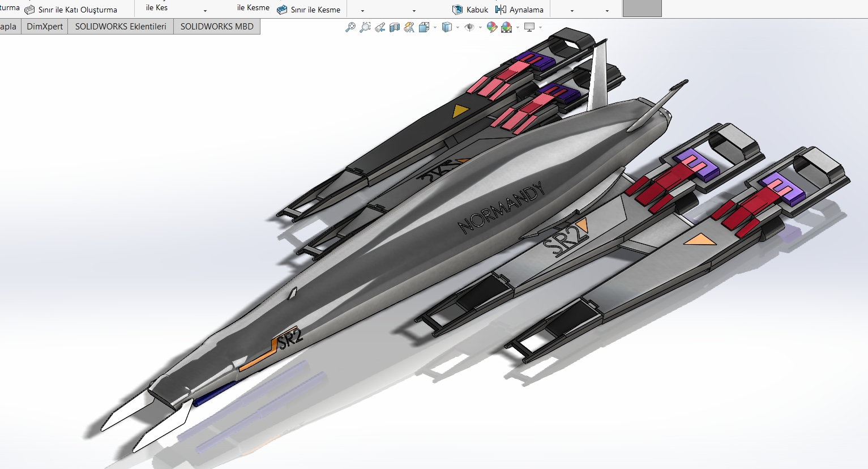868x469 pixels.
Task: Go back to the Previous View
Action: coord(380,27)
